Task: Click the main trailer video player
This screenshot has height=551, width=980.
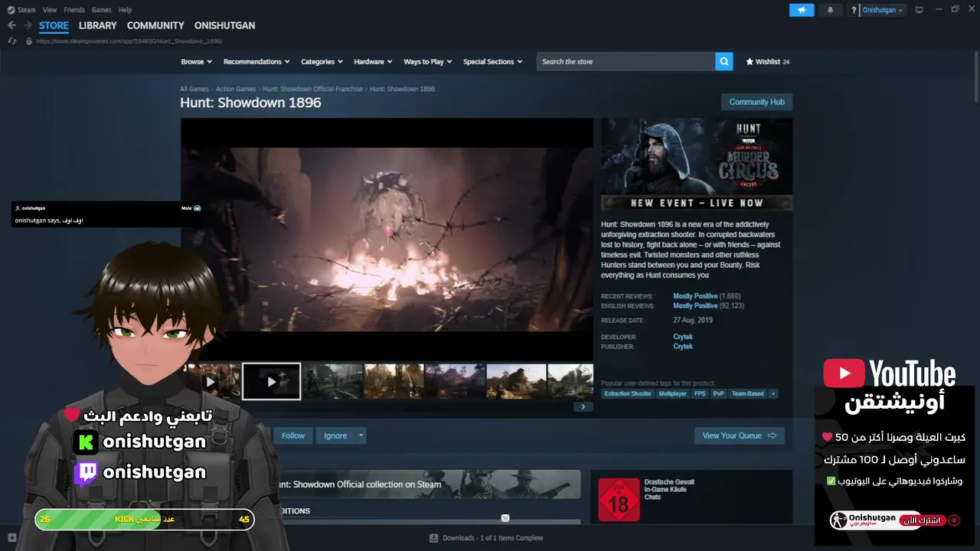Action: tap(387, 239)
